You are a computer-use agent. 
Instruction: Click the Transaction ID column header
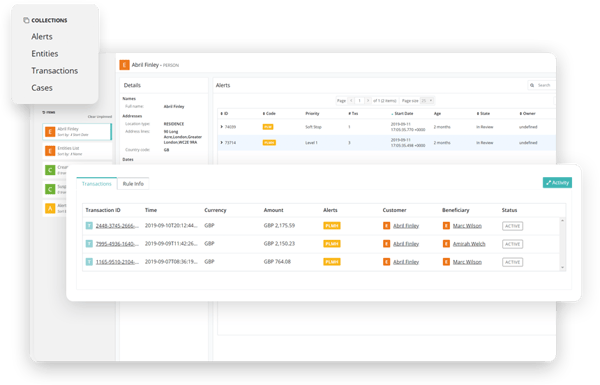tap(103, 210)
